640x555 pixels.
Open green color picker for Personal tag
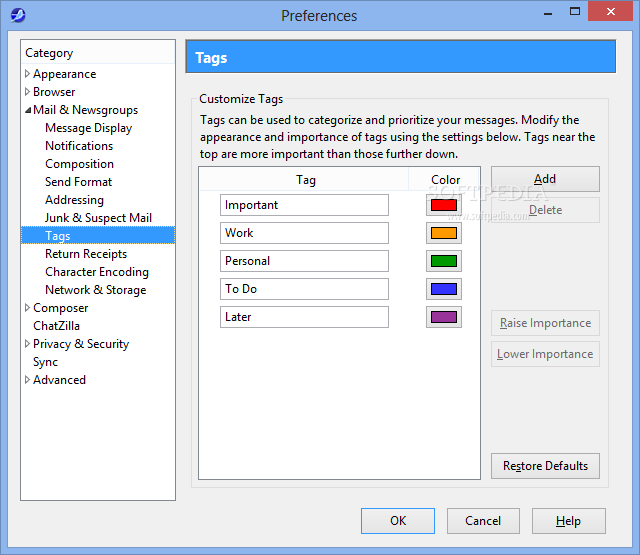click(444, 261)
